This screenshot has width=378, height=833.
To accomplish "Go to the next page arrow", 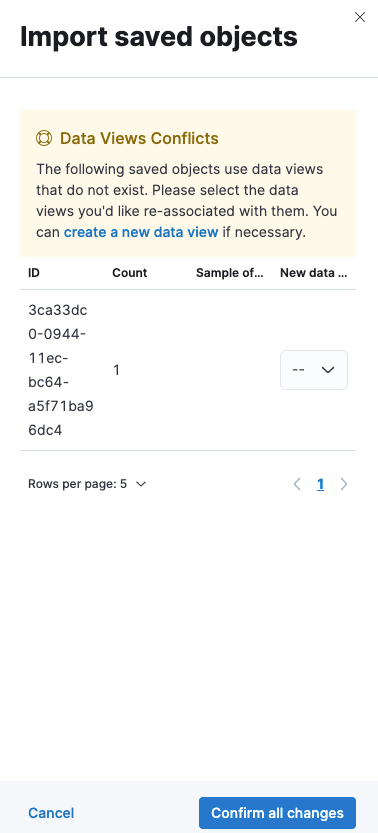I will click(344, 484).
